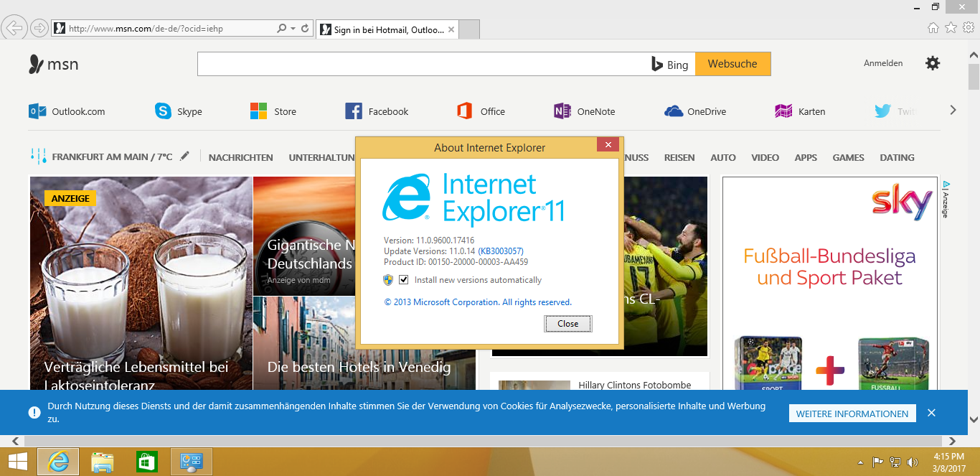
Task: Click the browser Forward arrow button
Action: [39, 28]
